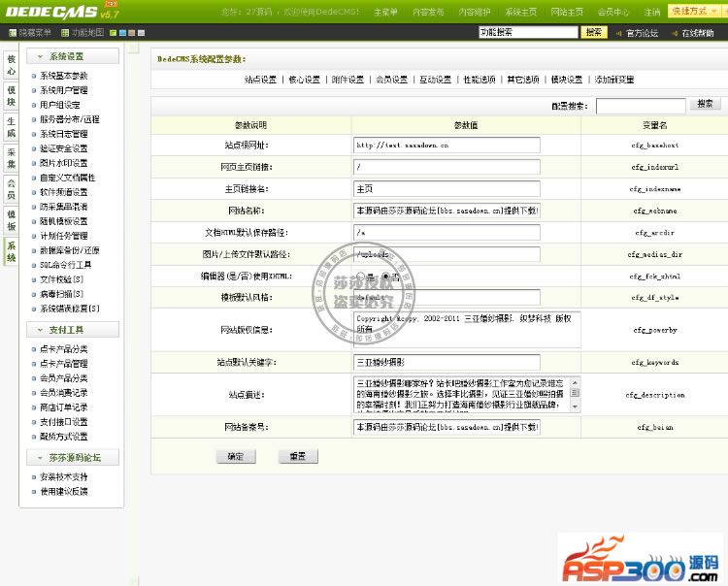728x586 pixels.
Task: Click the 重置 reset button
Action: [x=298, y=457]
